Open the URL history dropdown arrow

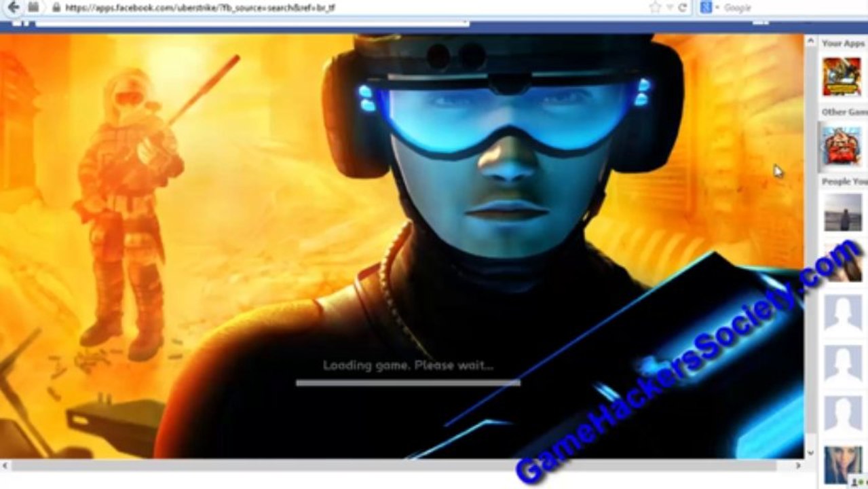point(669,7)
